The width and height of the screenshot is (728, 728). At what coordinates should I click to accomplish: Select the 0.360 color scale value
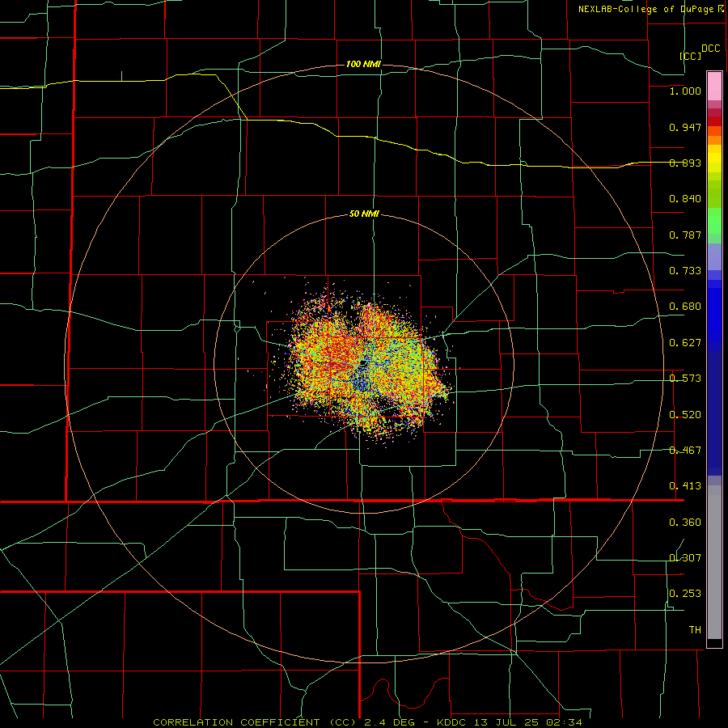click(685, 523)
